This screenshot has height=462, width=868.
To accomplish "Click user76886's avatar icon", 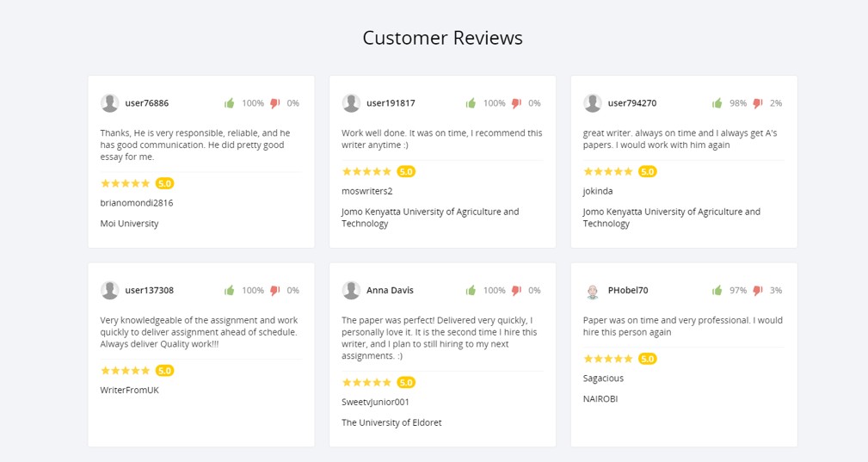I will 109,103.
